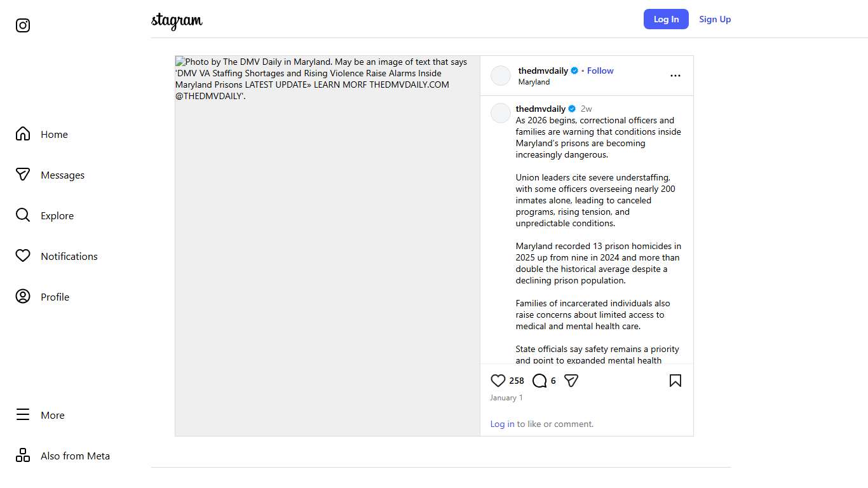Like the post with heart icon
The width and height of the screenshot is (868, 488).
498,381
